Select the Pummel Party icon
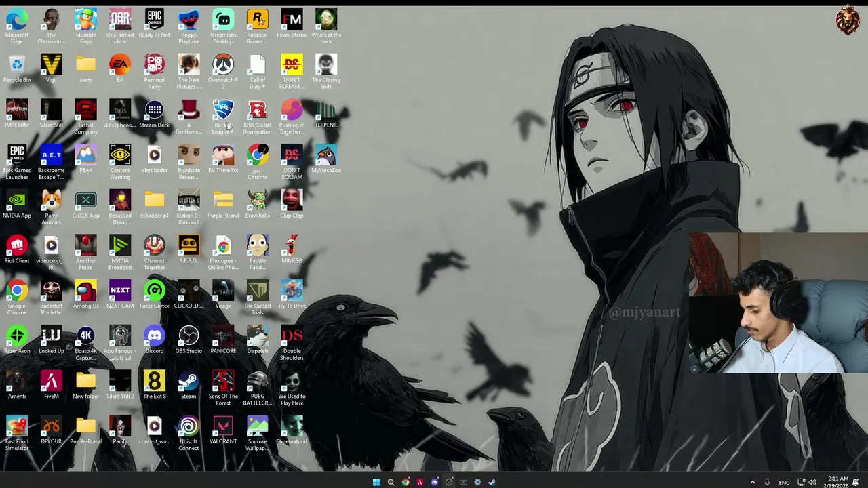Screen dimensions: 868x488 pos(154,72)
